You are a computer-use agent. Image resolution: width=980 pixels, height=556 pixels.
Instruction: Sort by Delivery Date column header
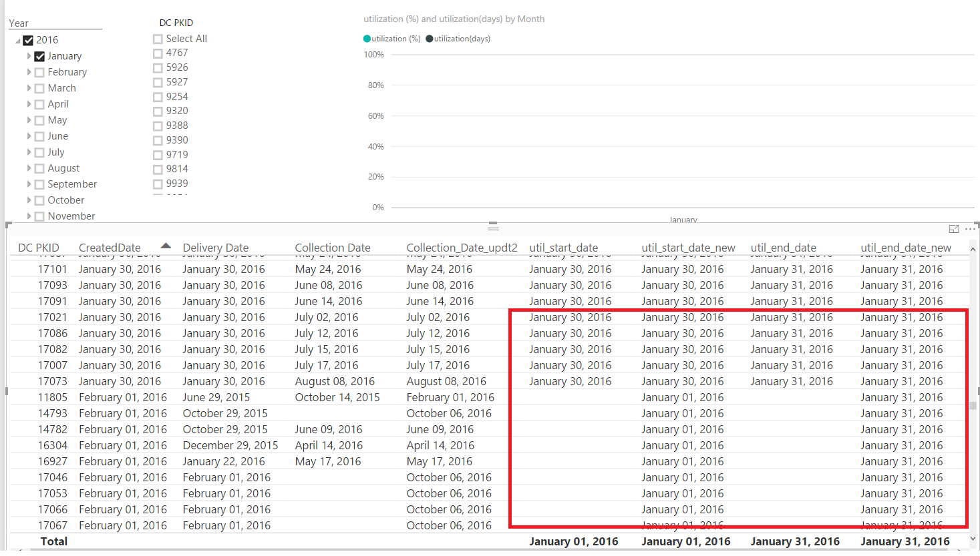tap(216, 248)
